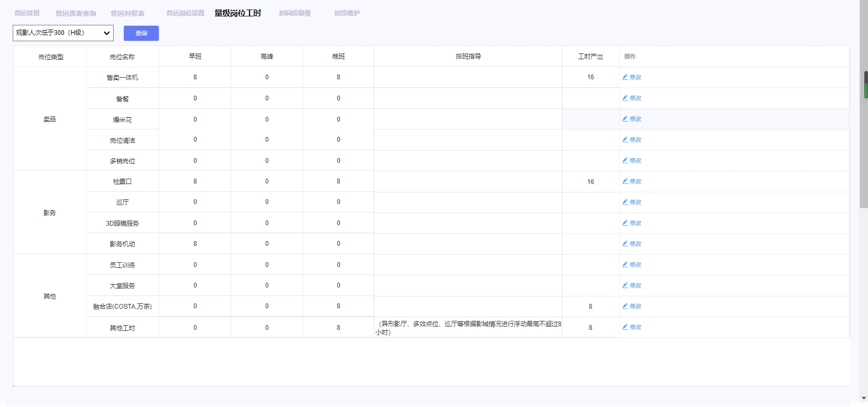This screenshot has width=868, height=407.
Task: Click 晚班 value 8 in 融合店 row
Action: point(338,306)
